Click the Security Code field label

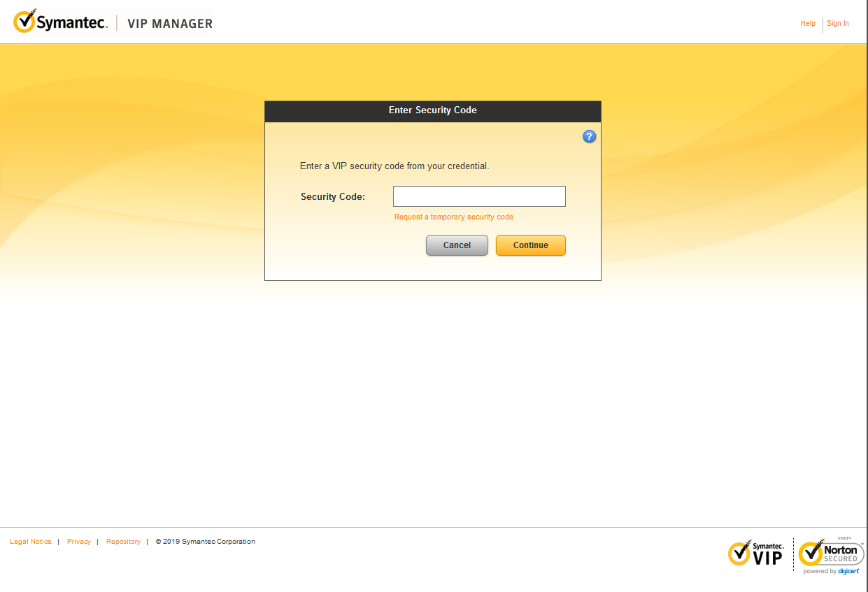(x=333, y=197)
